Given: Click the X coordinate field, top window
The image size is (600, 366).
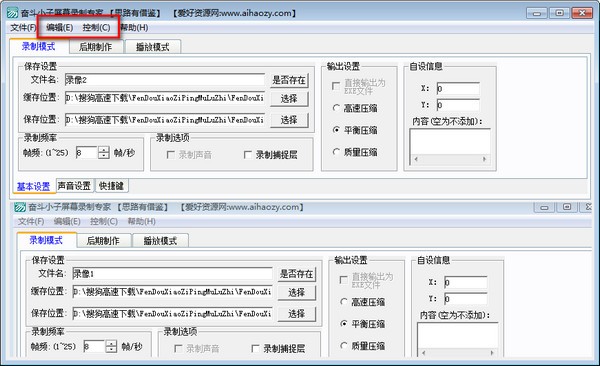Looking at the screenshot, I should [x=458, y=88].
